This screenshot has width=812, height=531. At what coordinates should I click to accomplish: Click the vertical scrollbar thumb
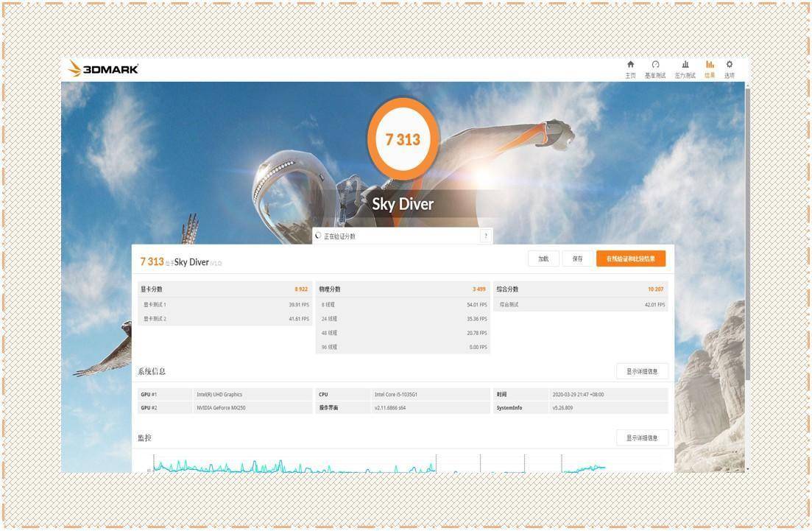[747, 233]
